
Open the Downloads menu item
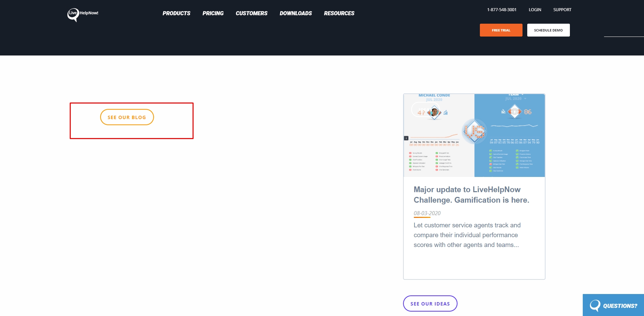[x=296, y=13]
